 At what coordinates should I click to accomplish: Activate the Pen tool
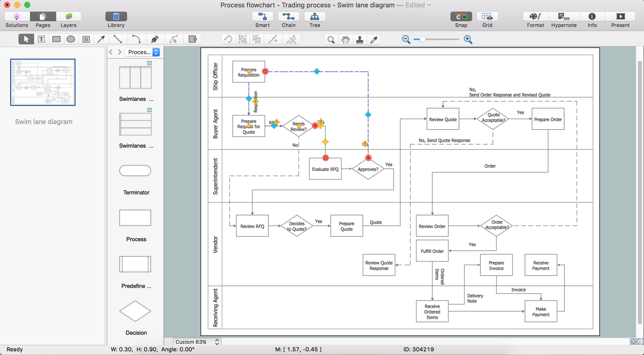coord(155,39)
